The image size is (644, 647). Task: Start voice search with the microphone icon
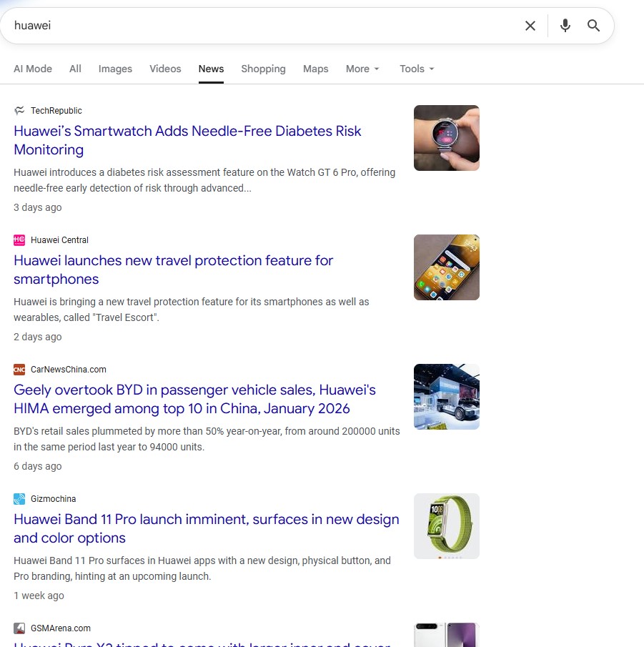565,26
